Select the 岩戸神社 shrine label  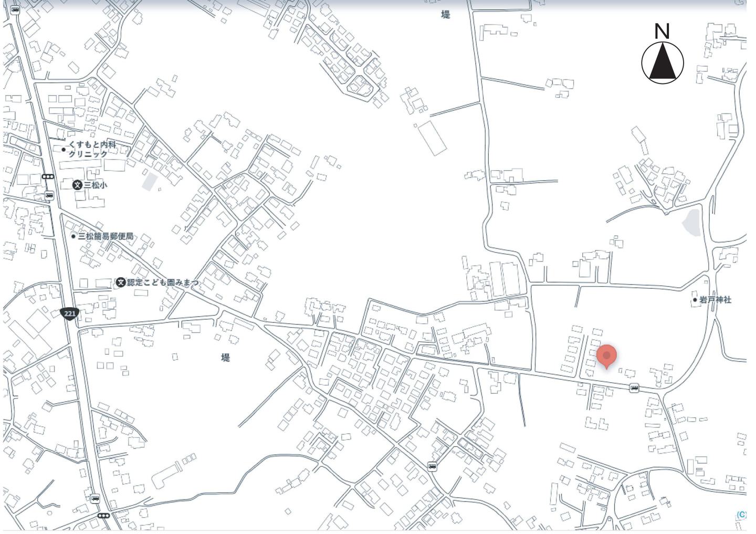[x=715, y=300]
